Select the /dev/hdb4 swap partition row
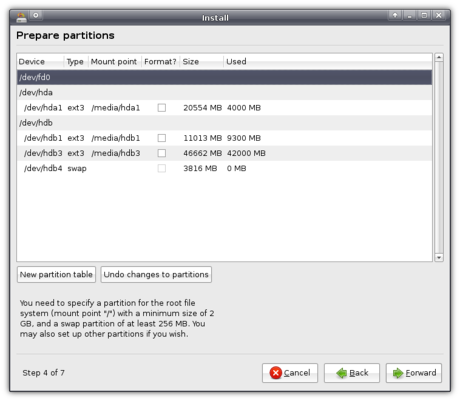460x401 pixels. tap(224, 168)
